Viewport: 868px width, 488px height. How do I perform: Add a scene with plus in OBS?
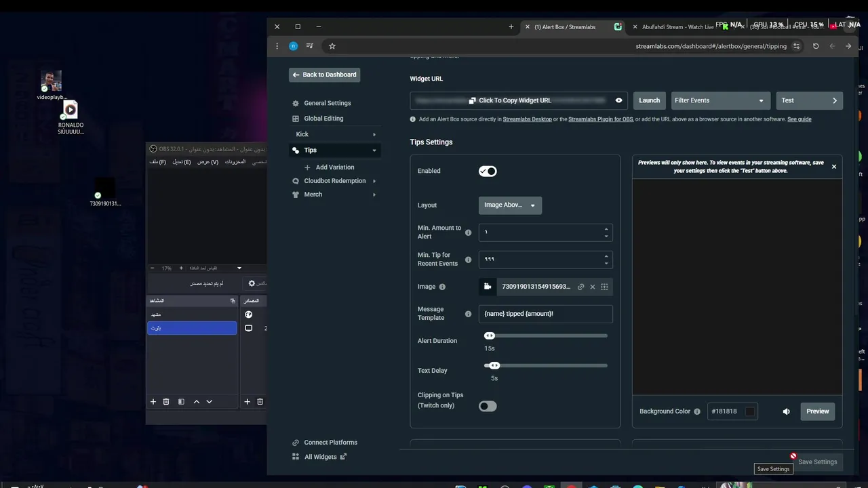tap(153, 402)
